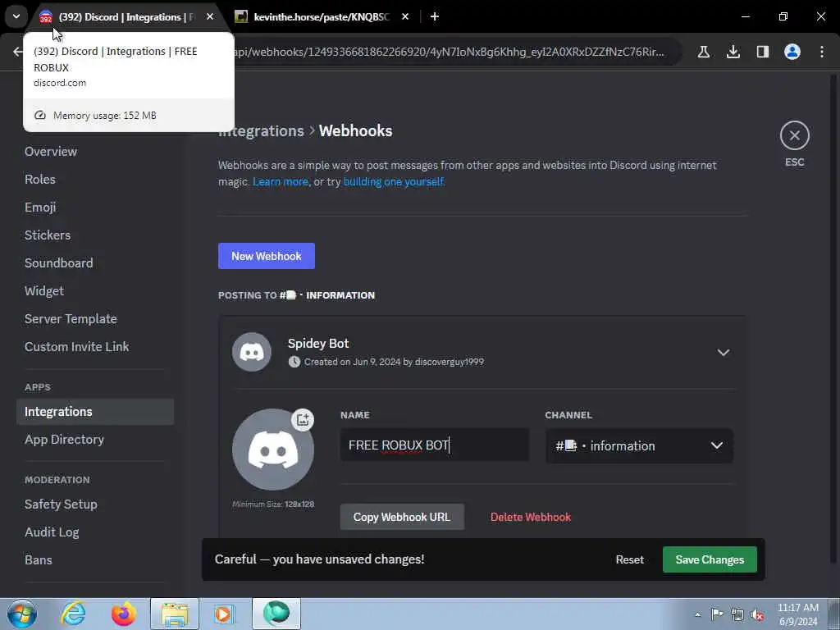The width and height of the screenshot is (840, 630).
Task: Open the Audit Log page
Action: tap(52, 532)
